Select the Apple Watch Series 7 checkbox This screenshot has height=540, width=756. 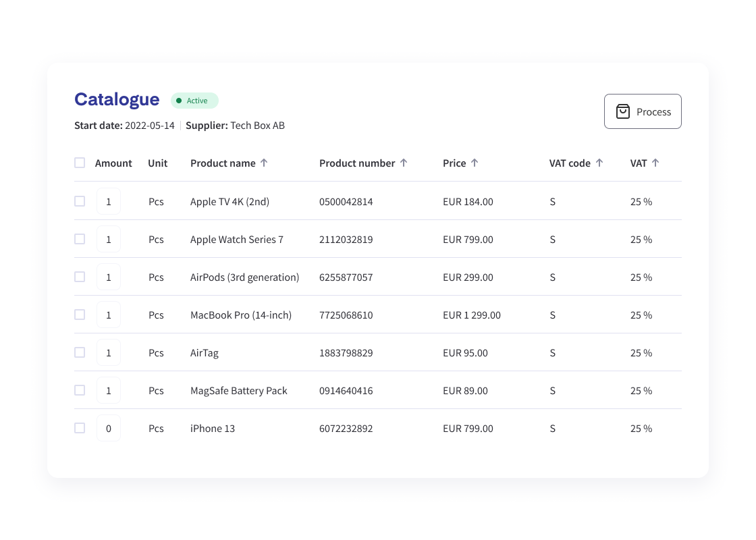coord(80,239)
